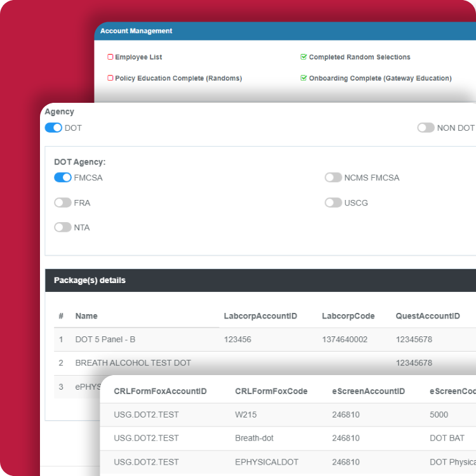Screen dimensions: 476x476
Task: Turn off the FMCSA toggle
Action: coord(63,178)
